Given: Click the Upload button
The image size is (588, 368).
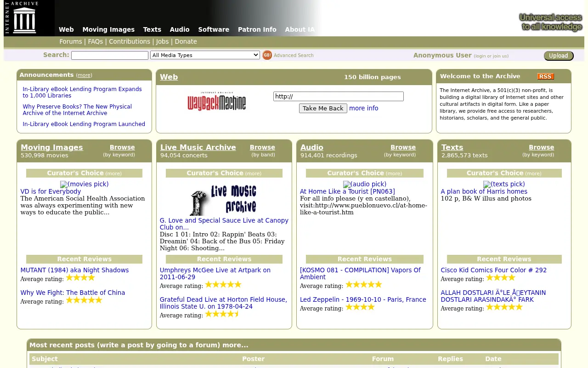Looking at the screenshot, I should point(559,56).
